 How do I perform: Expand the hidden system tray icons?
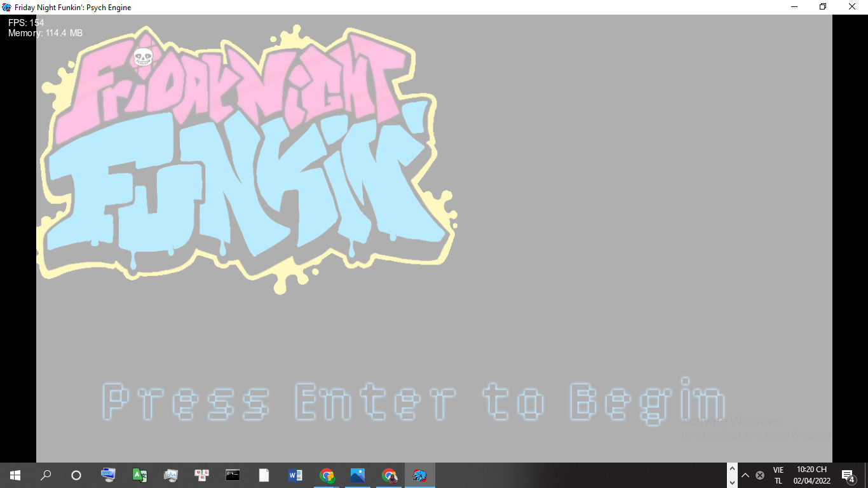click(x=745, y=475)
